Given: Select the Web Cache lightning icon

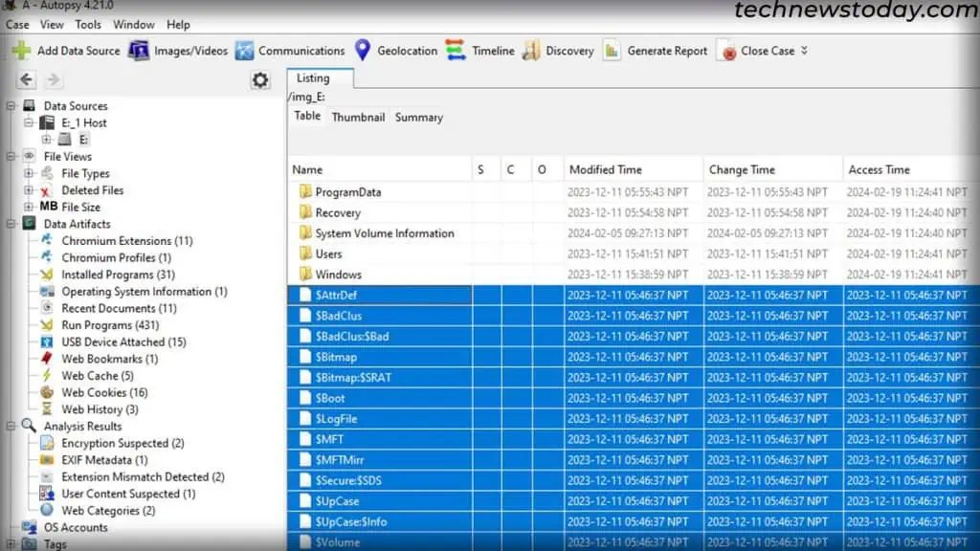Looking at the screenshot, I should click(x=47, y=375).
